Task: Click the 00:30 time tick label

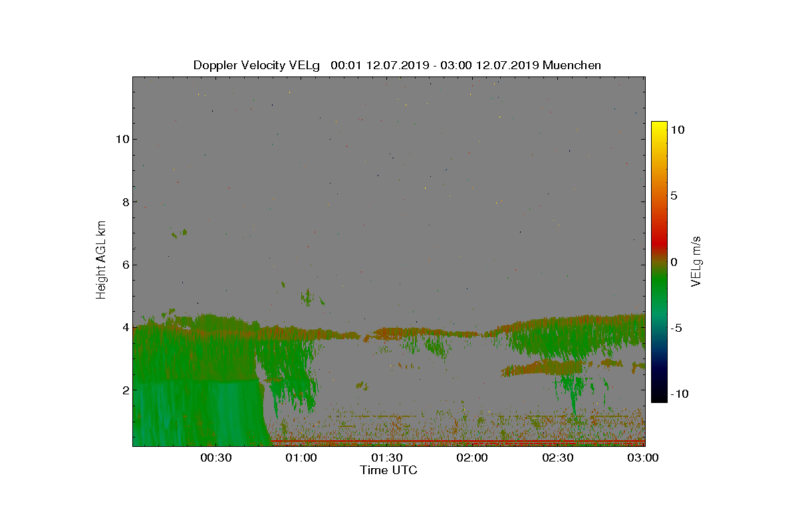Action: pos(215,458)
